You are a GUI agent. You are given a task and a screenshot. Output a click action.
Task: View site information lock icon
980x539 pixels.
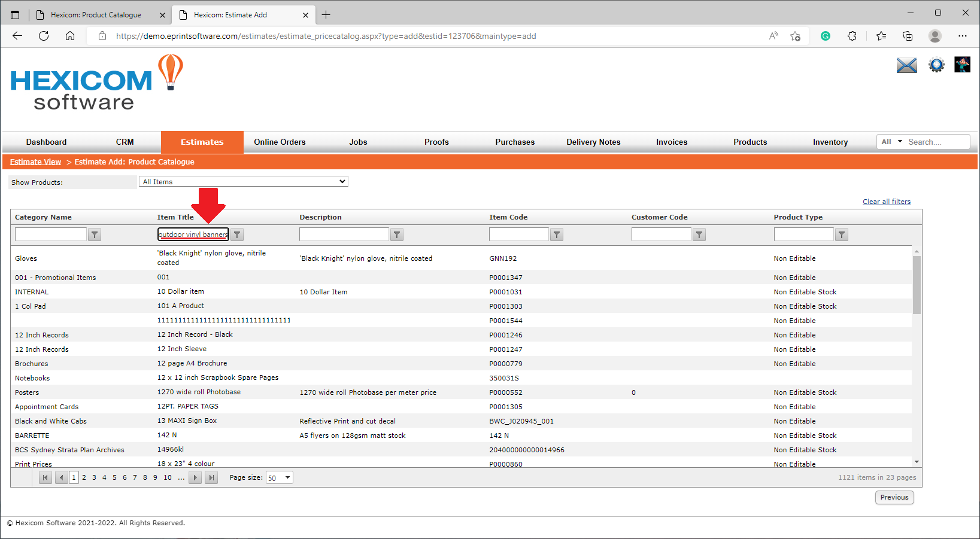(102, 36)
